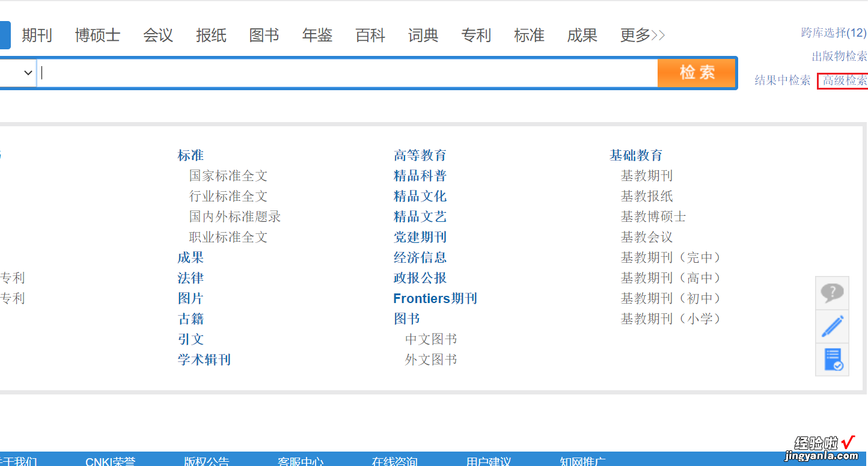868x466 pixels.
Task: Open the 党建期刊 link
Action: pos(420,237)
